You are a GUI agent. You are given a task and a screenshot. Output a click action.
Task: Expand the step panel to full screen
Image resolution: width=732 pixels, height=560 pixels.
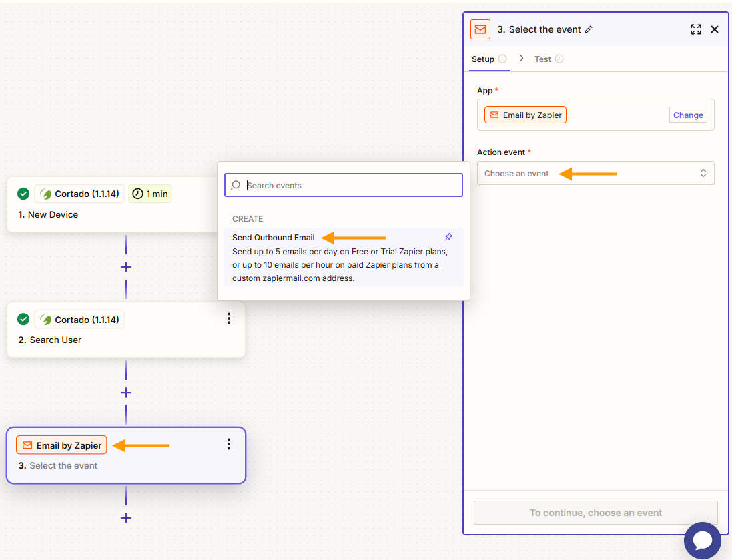pyautogui.click(x=695, y=29)
